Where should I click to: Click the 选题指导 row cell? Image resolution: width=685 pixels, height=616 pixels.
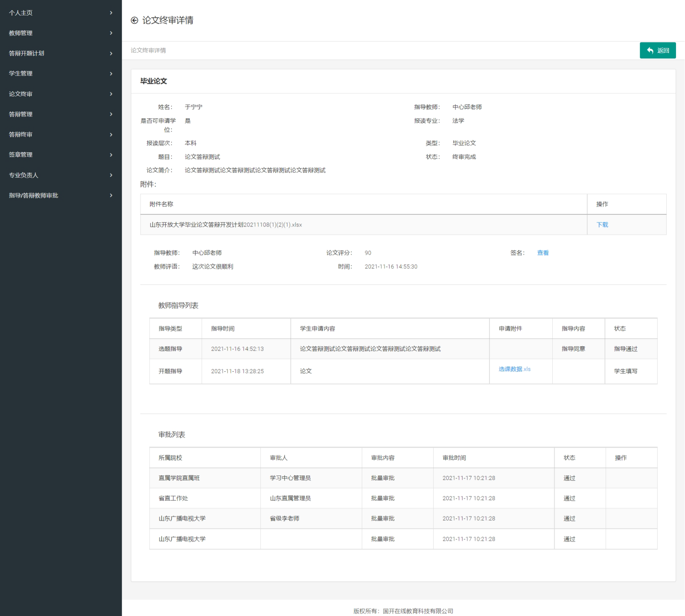point(176,349)
